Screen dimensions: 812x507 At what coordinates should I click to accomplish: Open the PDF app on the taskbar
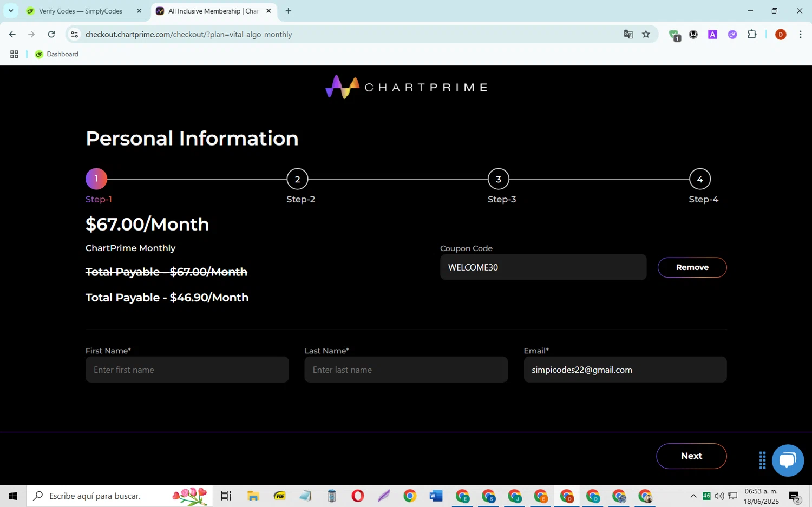click(x=279, y=496)
